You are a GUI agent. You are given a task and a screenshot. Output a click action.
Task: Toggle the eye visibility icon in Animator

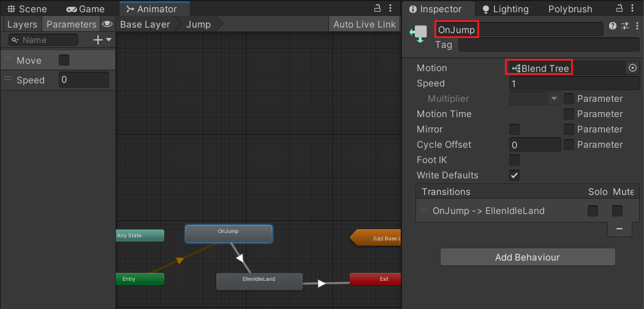[x=107, y=25]
